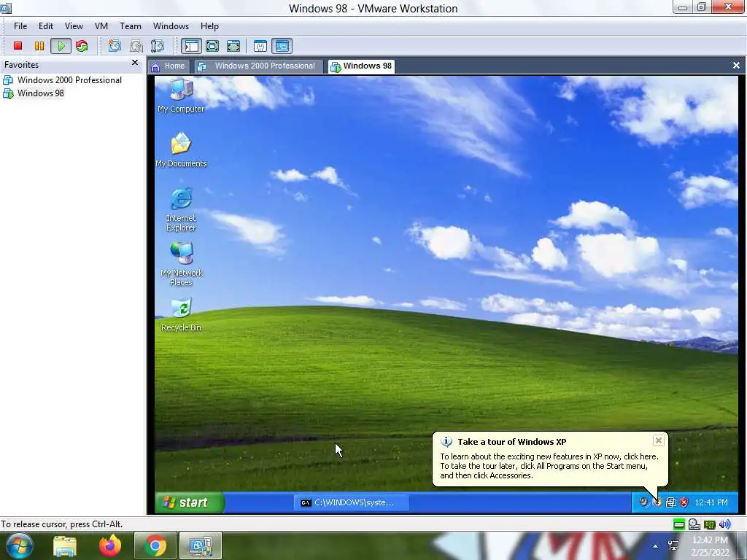Launch Chrome from the host taskbar
The width and height of the screenshot is (747, 560).
[x=155, y=546]
